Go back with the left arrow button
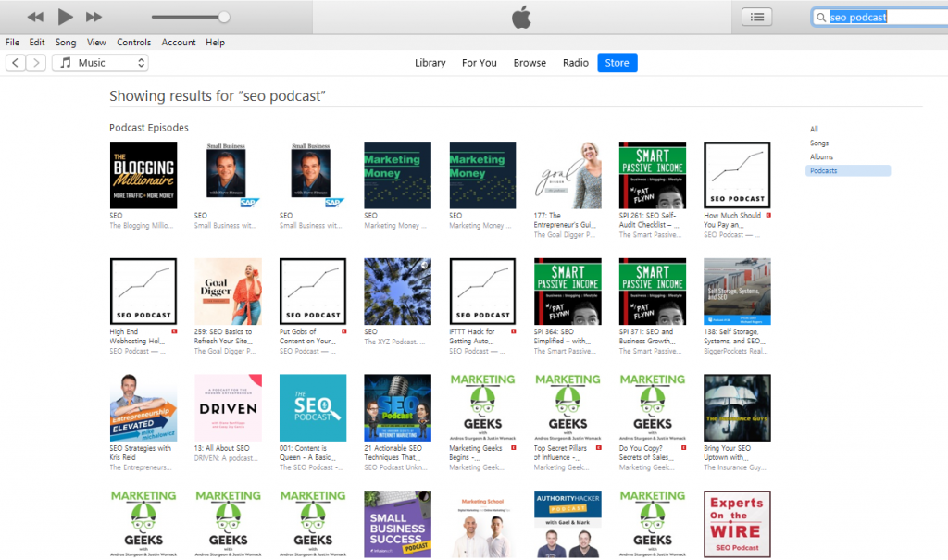The height and width of the screenshot is (560, 948). point(16,63)
